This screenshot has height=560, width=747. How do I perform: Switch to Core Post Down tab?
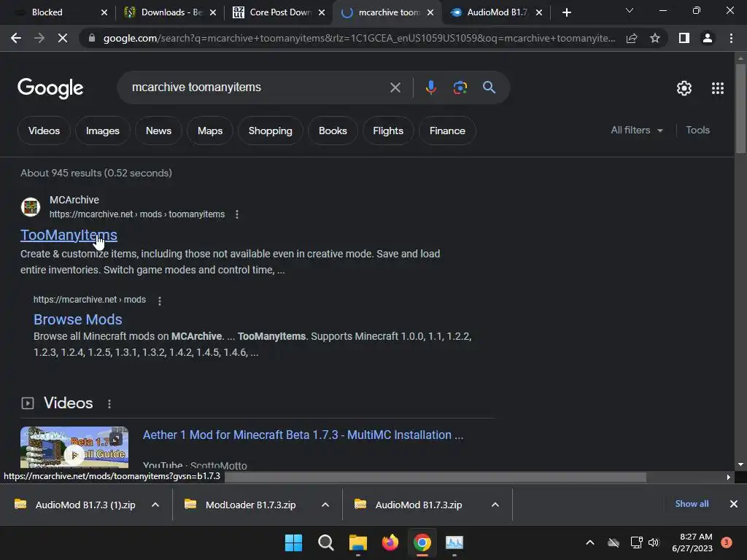click(279, 12)
